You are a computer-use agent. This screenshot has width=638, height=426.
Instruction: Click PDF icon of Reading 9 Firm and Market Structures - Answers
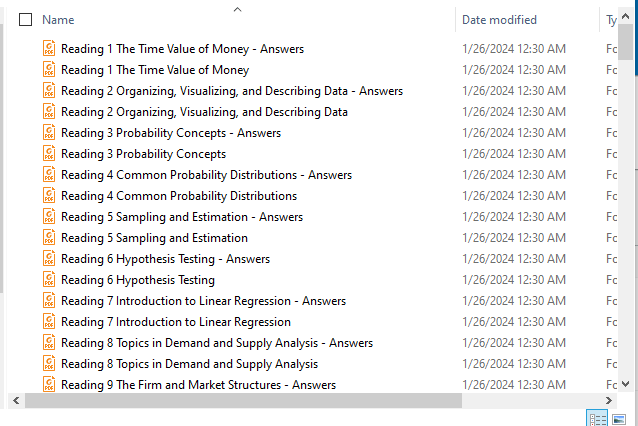[x=50, y=385]
